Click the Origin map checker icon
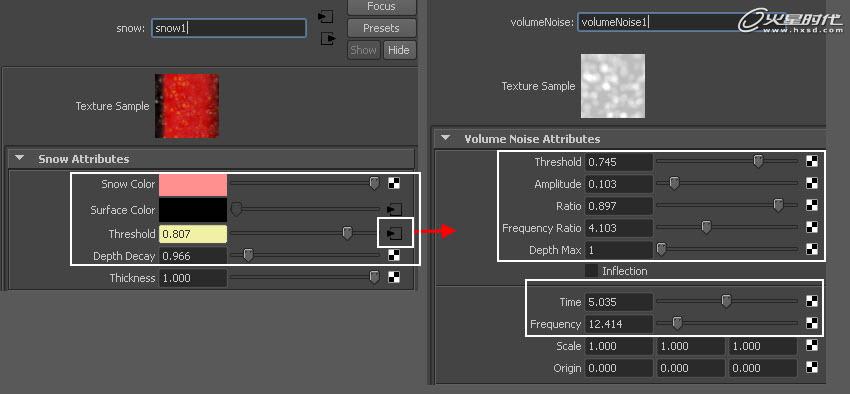850x394 pixels. coord(812,367)
